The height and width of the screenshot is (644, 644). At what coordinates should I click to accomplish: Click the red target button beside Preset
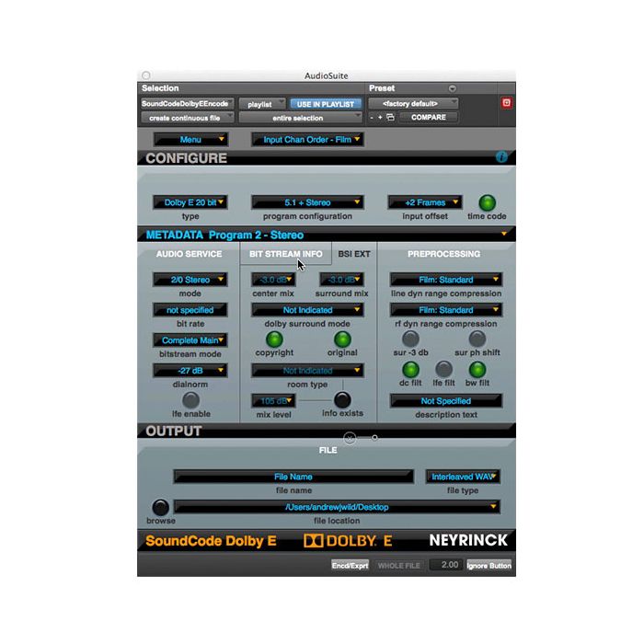pyautogui.click(x=506, y=103)
